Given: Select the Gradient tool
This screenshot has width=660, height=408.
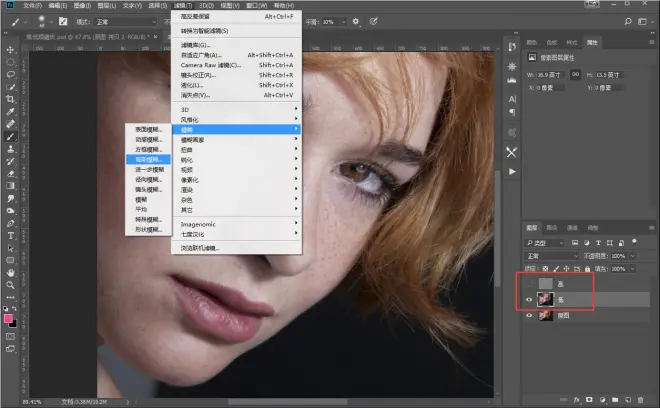Looking at the screenshot, I should point(11,186).
